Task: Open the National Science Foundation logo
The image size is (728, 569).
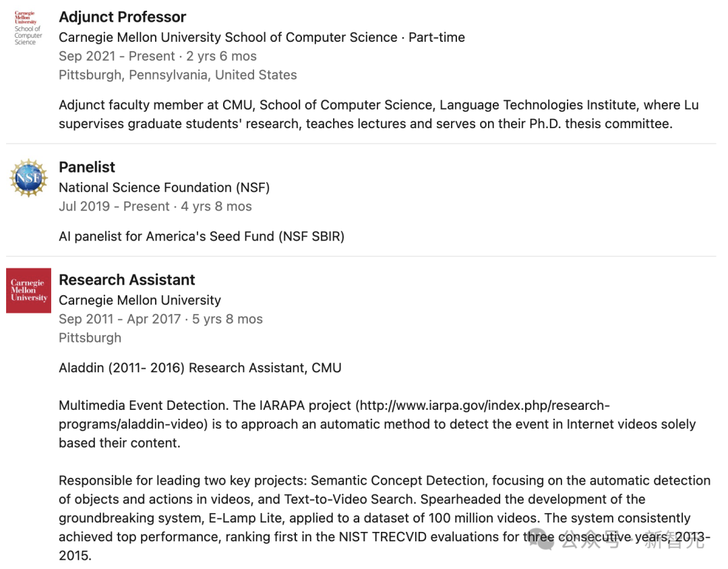Action: pyautogui.click(x=28, y=178)
